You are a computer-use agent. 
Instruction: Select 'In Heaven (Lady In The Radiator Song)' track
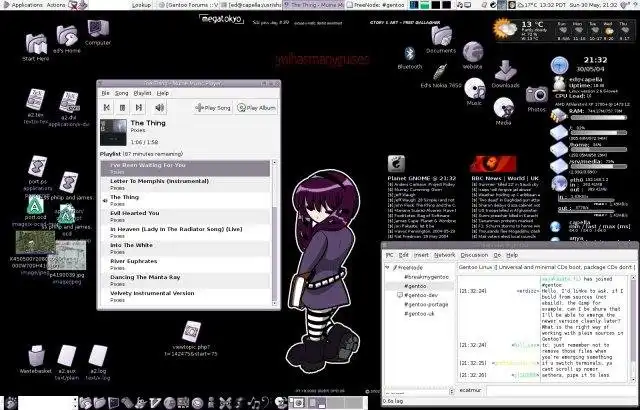185,232
